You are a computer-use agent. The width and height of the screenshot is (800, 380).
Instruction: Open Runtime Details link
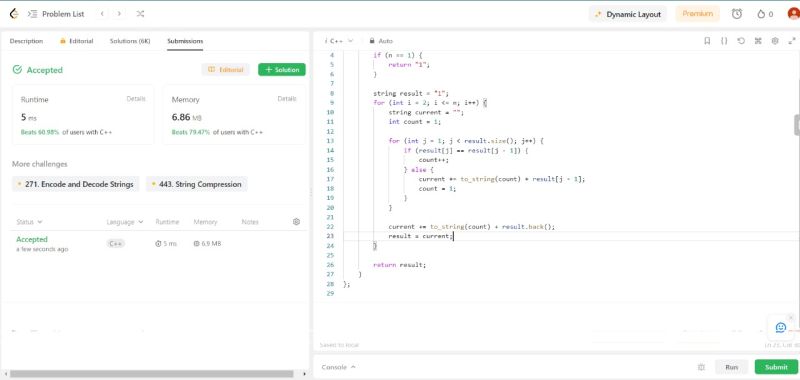(136, 99)
